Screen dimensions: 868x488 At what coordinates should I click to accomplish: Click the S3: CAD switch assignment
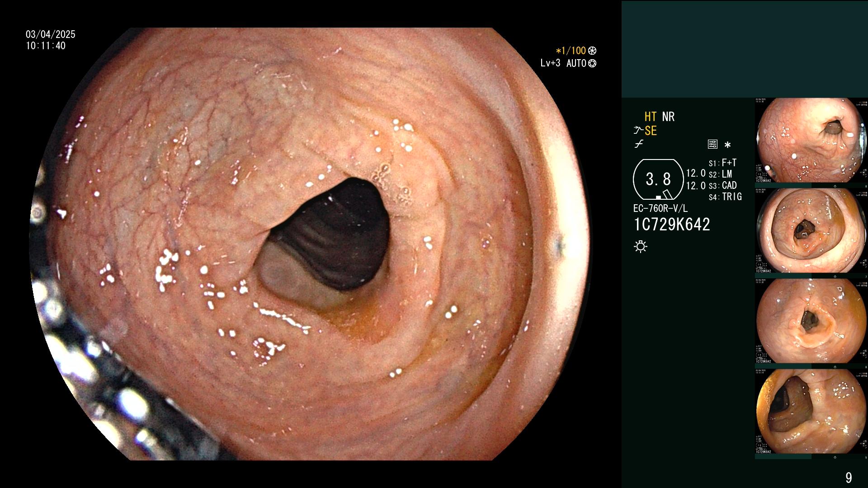click(723, 185)
